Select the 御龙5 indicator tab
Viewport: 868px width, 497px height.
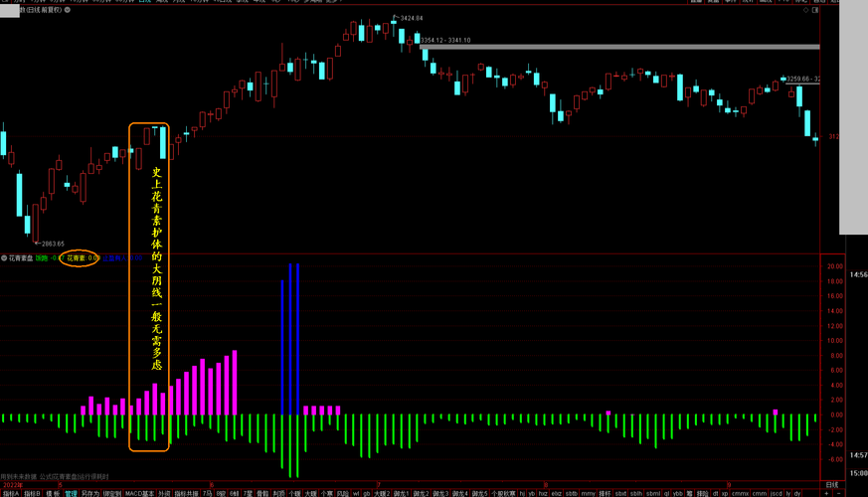(x=479, y=493)
